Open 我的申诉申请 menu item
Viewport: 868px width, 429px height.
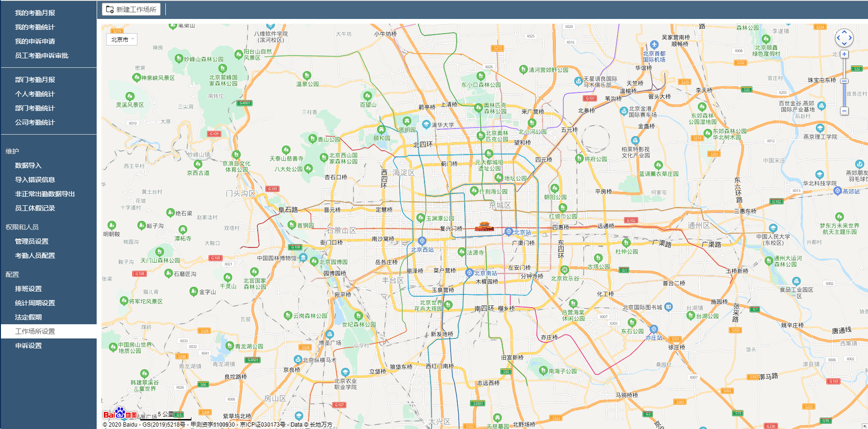35,41
